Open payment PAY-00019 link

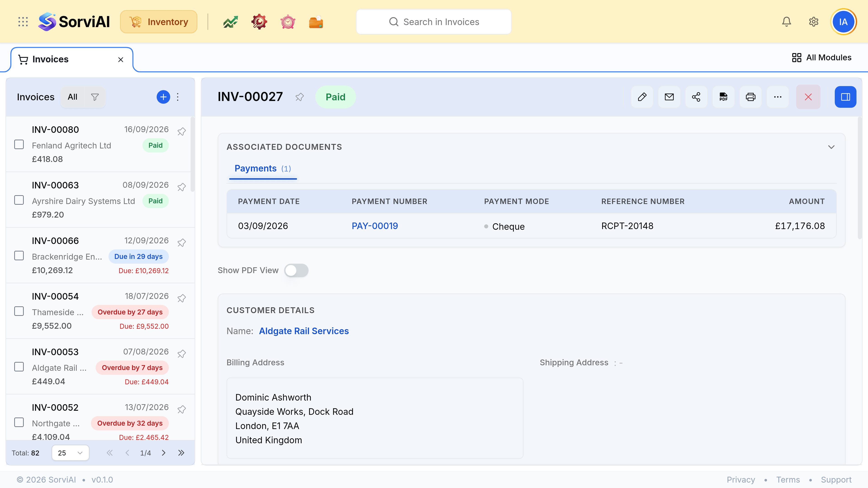click(x=375, y=226)
